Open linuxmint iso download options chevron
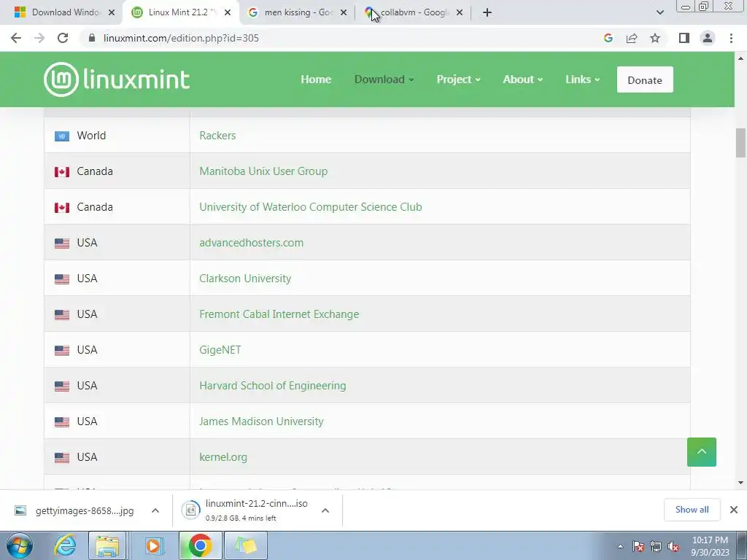This screenshot has width=747, height=560. (x=325, y=510)
